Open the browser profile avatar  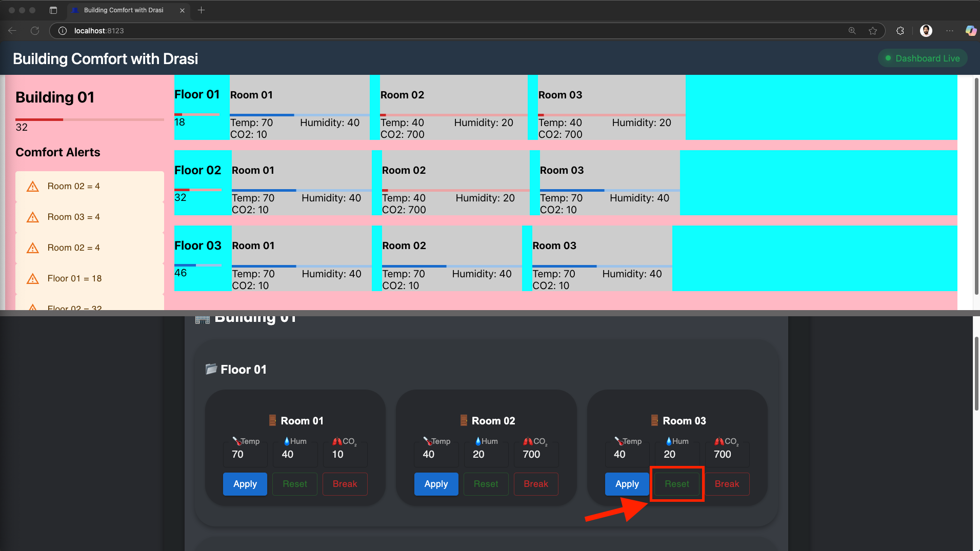click(x=926, y=31)
